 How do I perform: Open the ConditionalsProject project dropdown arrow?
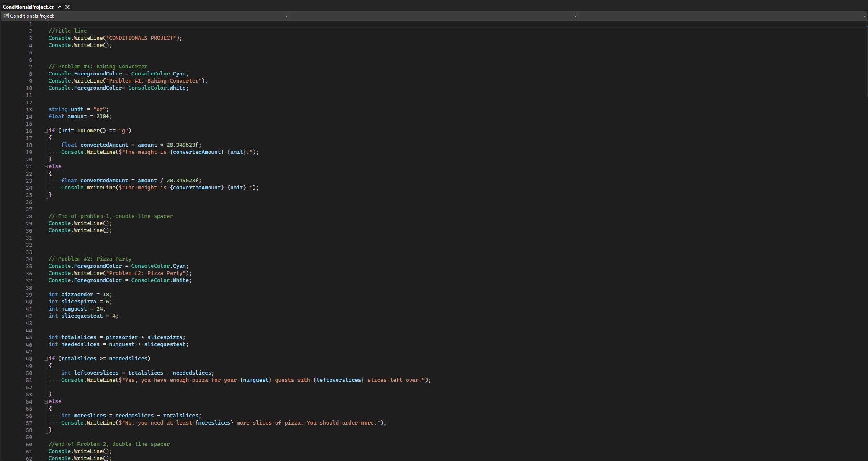(x=286, y=16)
